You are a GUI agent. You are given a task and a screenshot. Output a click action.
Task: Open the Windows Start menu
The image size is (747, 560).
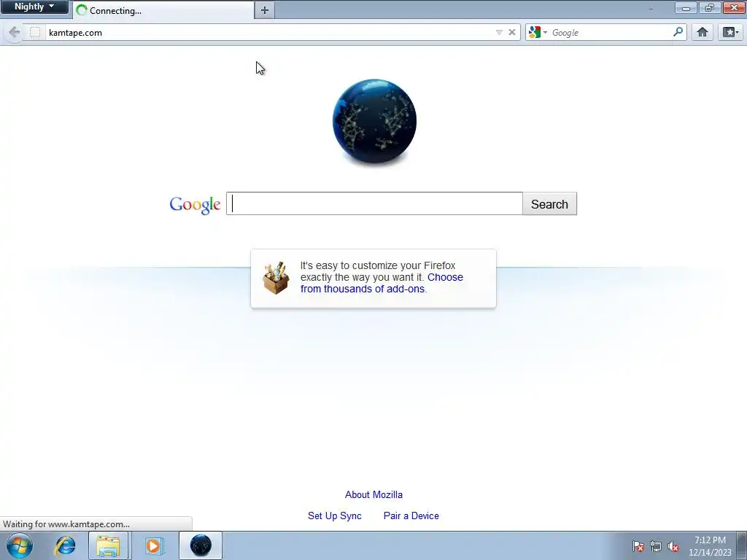[x=20, y=545]
